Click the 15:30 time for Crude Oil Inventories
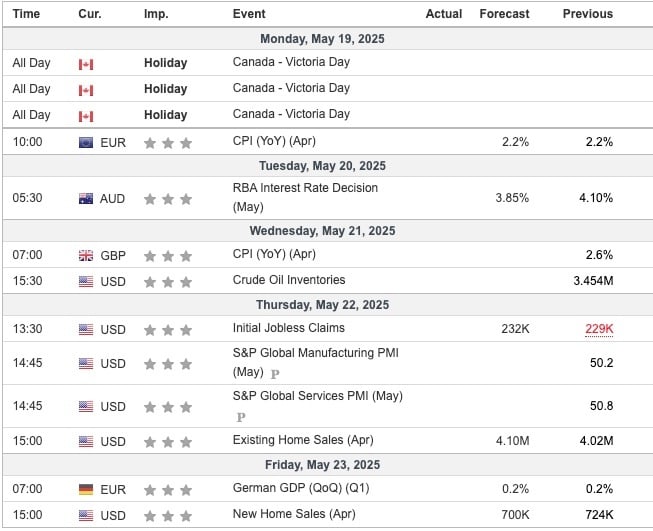653x531 pixels. [x=27, y=281]
